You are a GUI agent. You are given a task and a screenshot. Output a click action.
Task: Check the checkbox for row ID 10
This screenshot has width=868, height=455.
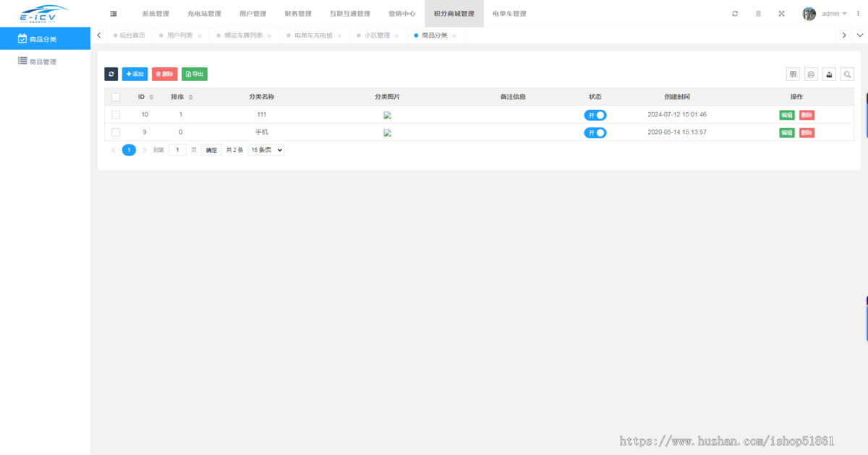tap(116, 114)
